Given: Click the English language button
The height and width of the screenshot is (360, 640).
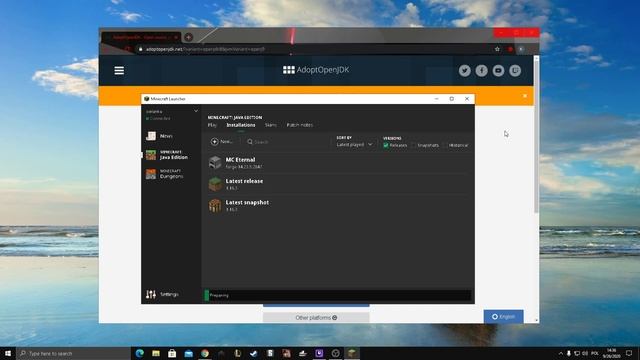Looking at the screenshot, I should (x=503, y=317).
